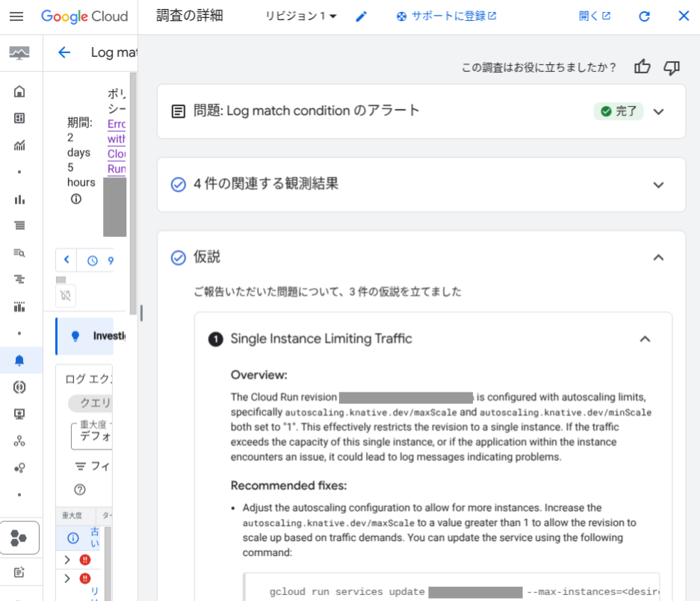This screenshot has height=601, width=700.
Task: Open the stacked lines list sidebar icon
Action: point(19,226)
